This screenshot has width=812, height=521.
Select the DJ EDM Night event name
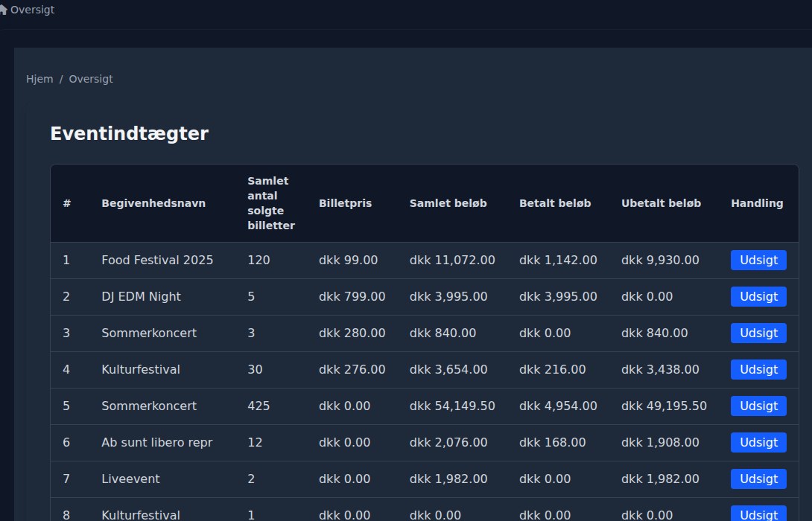[x=141, y=297]
